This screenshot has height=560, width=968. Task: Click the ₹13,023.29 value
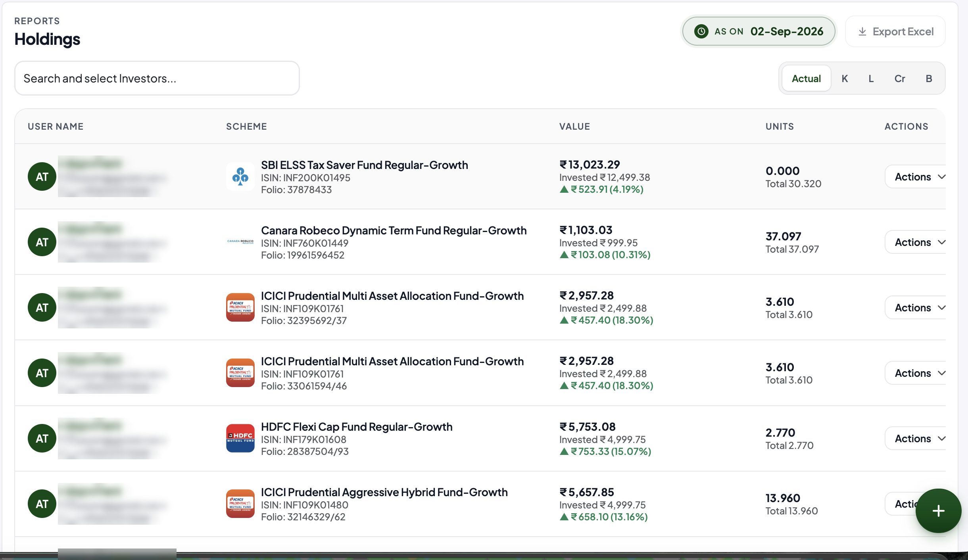point(590,165)
